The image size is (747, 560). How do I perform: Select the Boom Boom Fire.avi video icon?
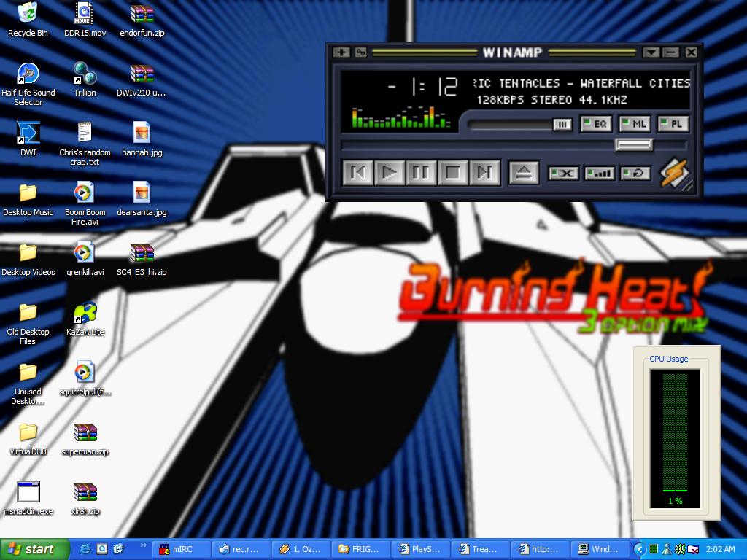pyautogui.click(x=85, y=192)
